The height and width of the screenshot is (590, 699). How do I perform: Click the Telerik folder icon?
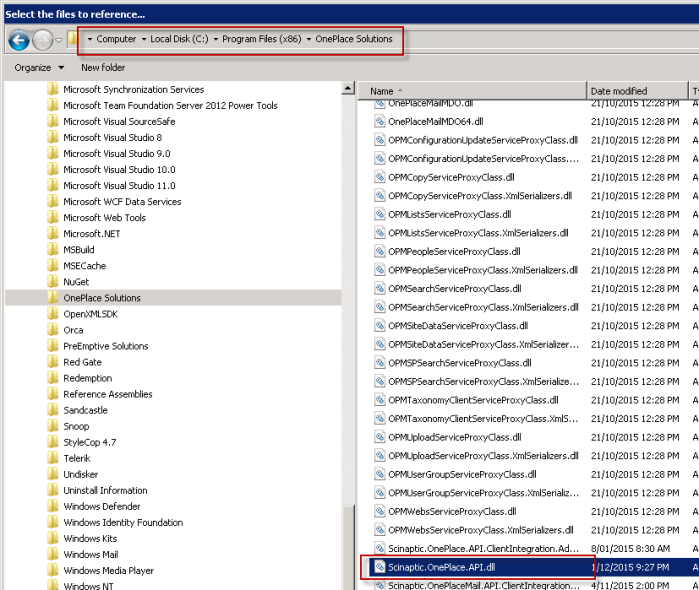click(53, 458)
